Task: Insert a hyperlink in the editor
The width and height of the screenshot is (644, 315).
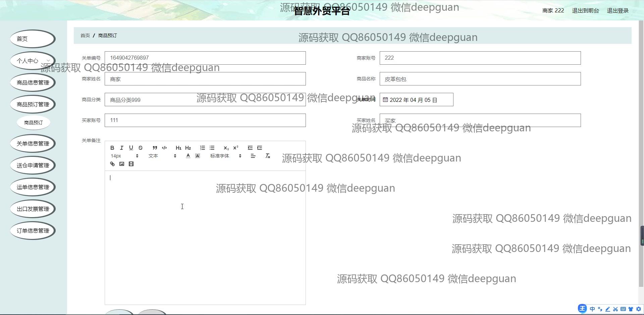Action: point(112,164)
